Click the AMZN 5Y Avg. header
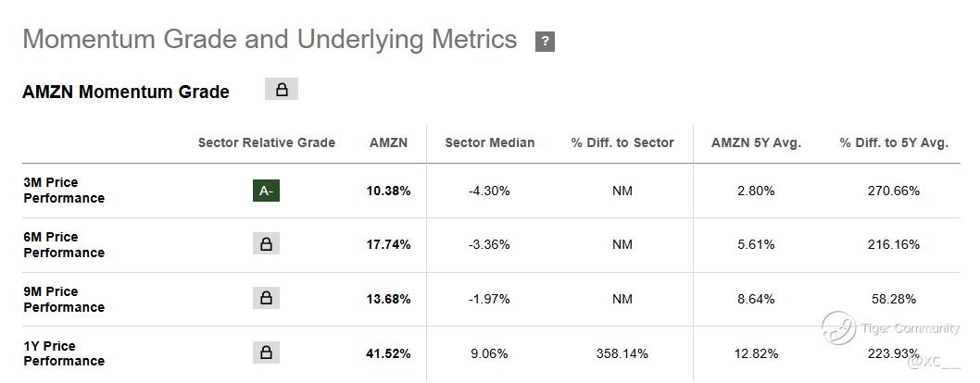 (756, 142)
